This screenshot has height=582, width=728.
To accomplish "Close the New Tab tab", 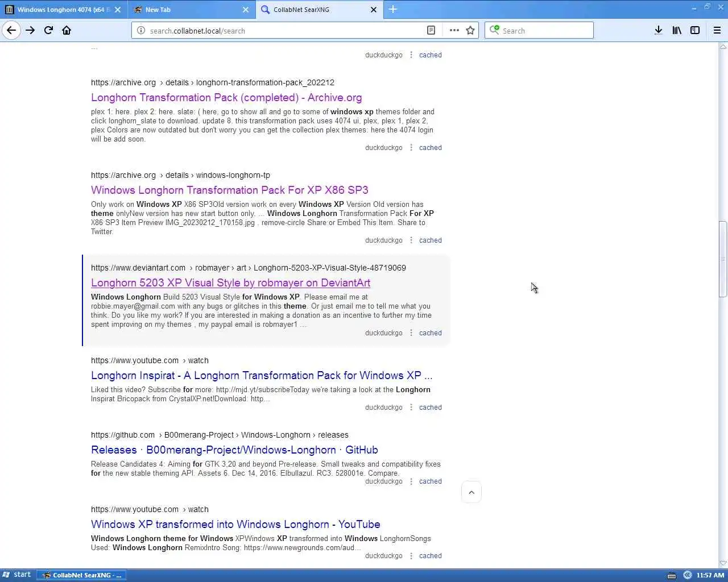I will [x=246, y=10].
